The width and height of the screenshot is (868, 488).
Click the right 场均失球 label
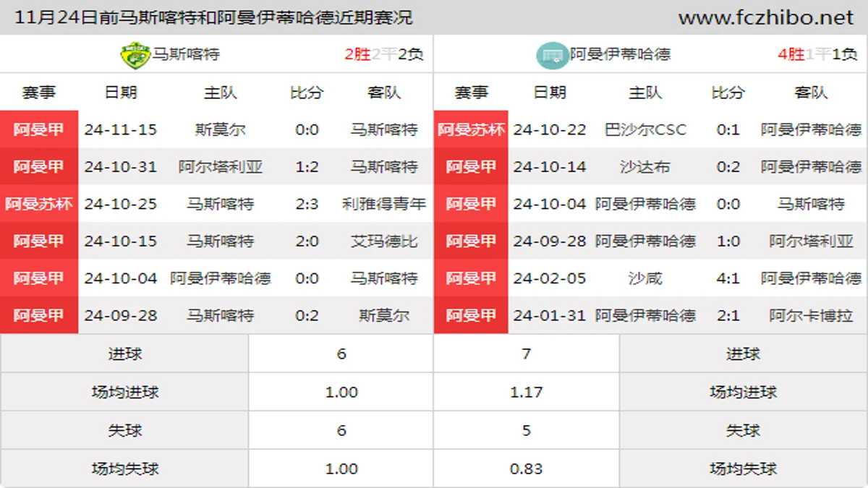tap(744, 468)
